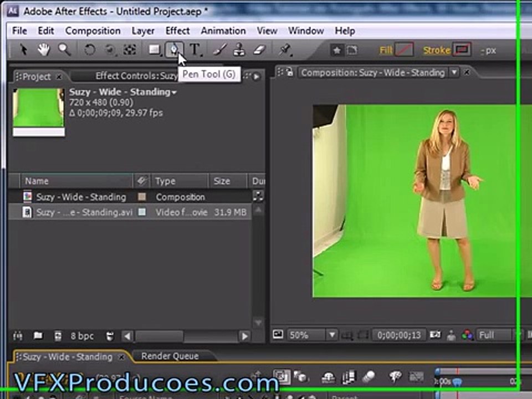The height and width of the screenshot is (399, 532).
Task: Select the Hand tool
Action: pyautogui.click(x=44, y=50)
